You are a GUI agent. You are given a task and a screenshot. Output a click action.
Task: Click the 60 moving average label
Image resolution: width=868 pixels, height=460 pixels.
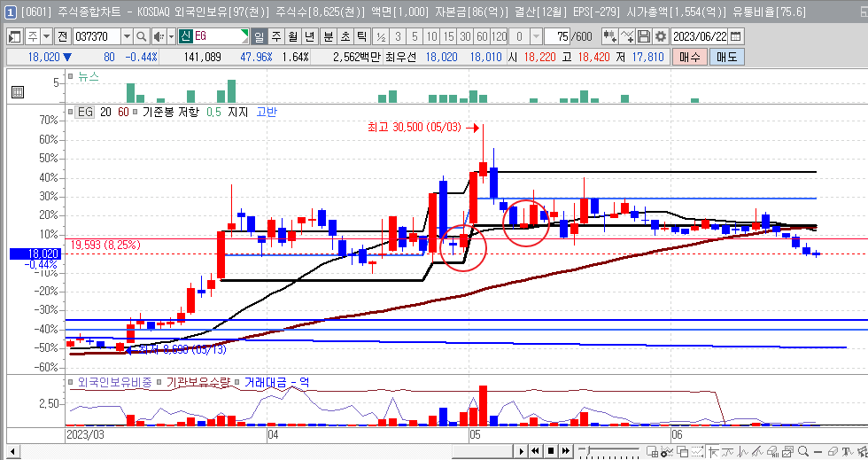click(x=123, y=112)
